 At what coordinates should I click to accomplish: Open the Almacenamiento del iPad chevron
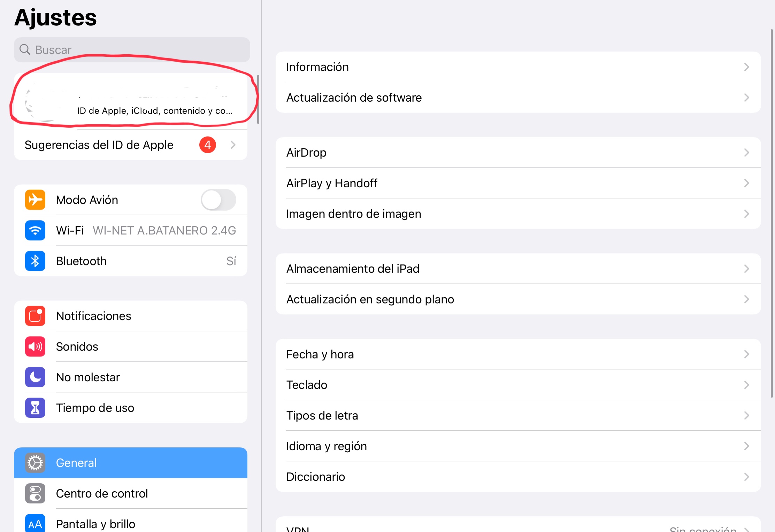point(746,269)
